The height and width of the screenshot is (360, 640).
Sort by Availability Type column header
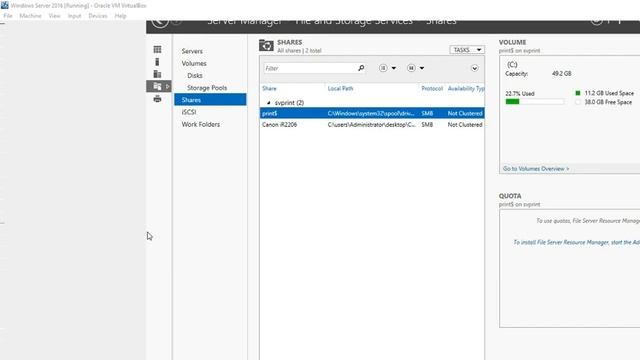pos(466,88)
